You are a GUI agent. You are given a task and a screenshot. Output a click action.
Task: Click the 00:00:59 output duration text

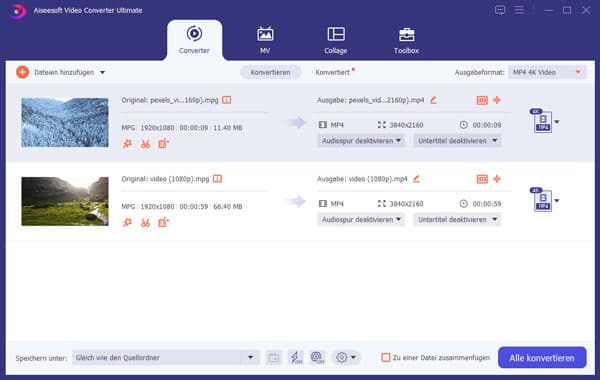(487, 204)
